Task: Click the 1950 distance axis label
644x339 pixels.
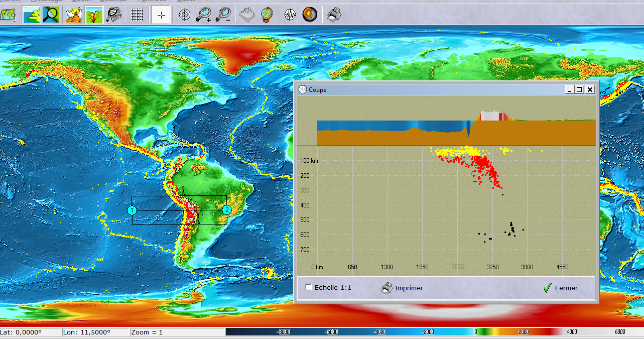Action: (422, 267)
